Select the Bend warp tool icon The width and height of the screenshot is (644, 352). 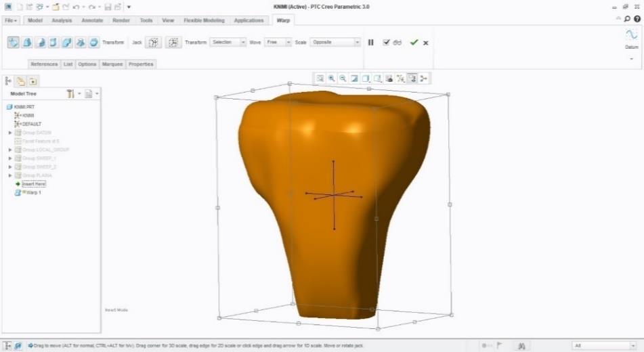point(67,42)
